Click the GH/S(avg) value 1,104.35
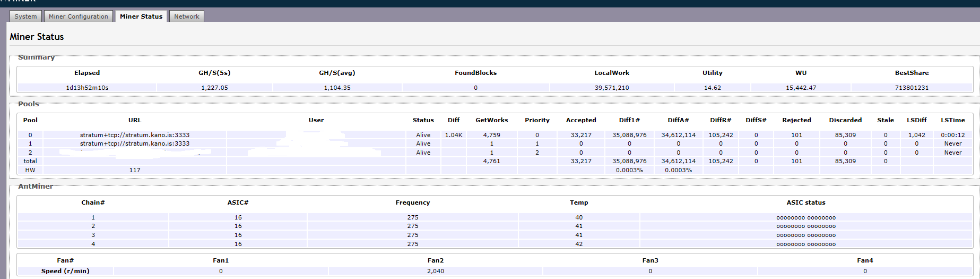Image resolution: width=980 pixels, height=279 pixels. (337, 88)
